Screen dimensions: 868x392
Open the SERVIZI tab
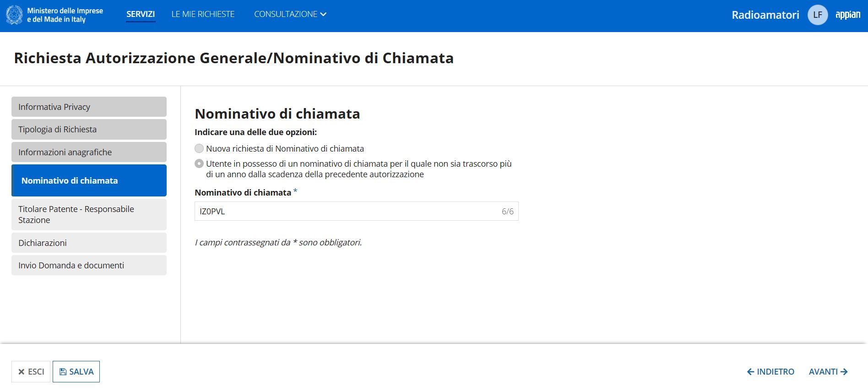point(141,14)
